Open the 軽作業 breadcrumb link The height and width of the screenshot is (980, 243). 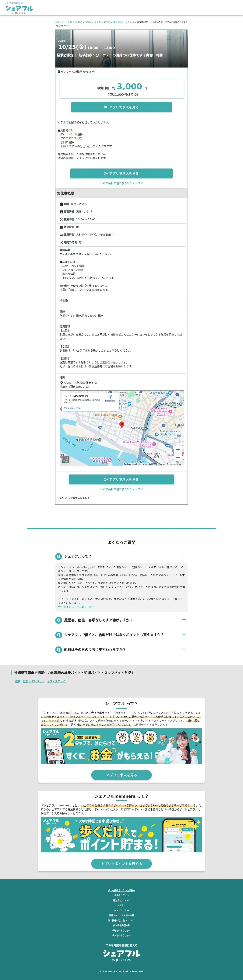[107, 22]
